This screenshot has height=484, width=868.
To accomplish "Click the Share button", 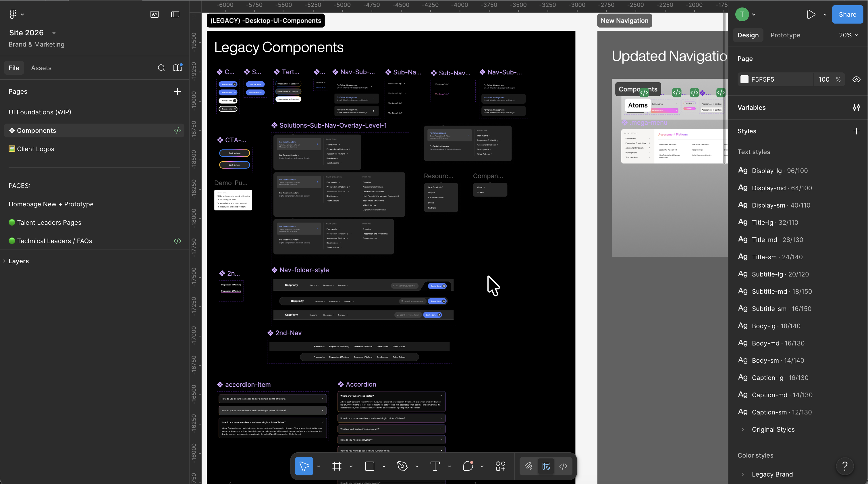I will click(x=847, y=14).
